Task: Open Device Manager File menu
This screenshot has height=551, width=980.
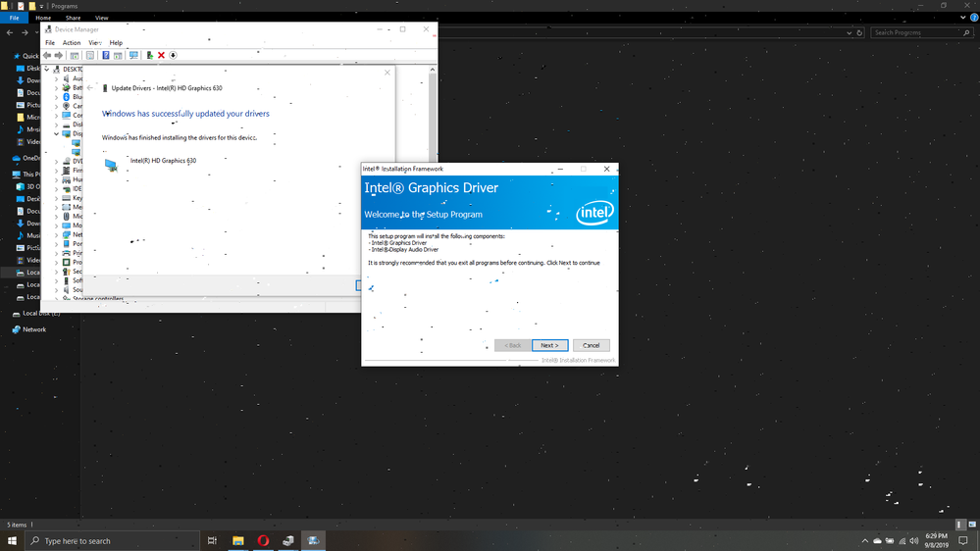Action: tap(50, 43)
